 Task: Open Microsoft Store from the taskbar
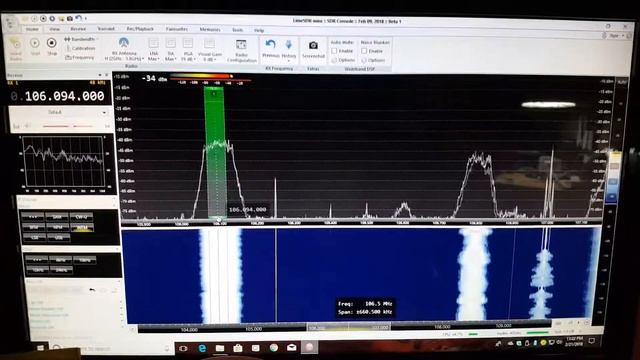coord(238,348)
